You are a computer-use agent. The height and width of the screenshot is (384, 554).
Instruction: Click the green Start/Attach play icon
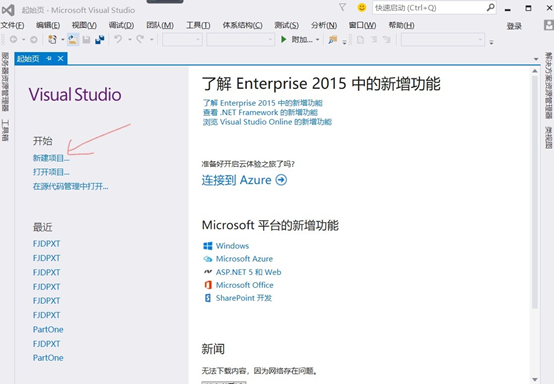(283, 39)
